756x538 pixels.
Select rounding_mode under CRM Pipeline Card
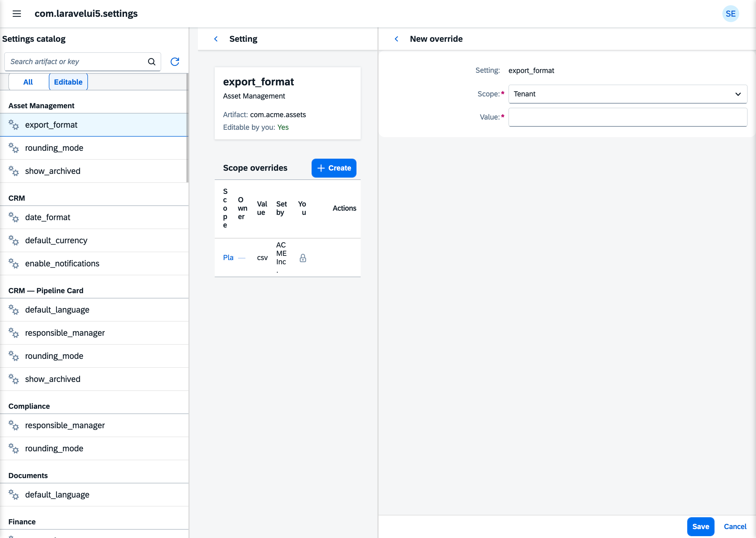click(x=94, y=356)
